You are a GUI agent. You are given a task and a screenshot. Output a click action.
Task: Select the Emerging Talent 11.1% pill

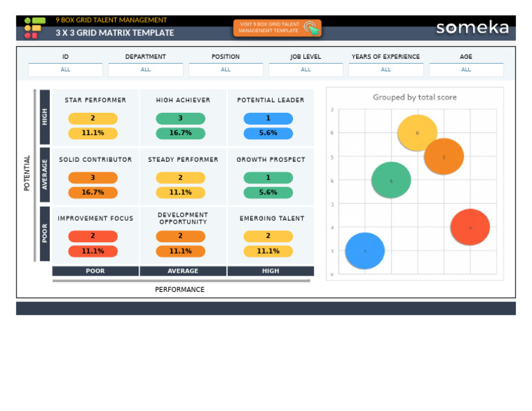[268, 251]
